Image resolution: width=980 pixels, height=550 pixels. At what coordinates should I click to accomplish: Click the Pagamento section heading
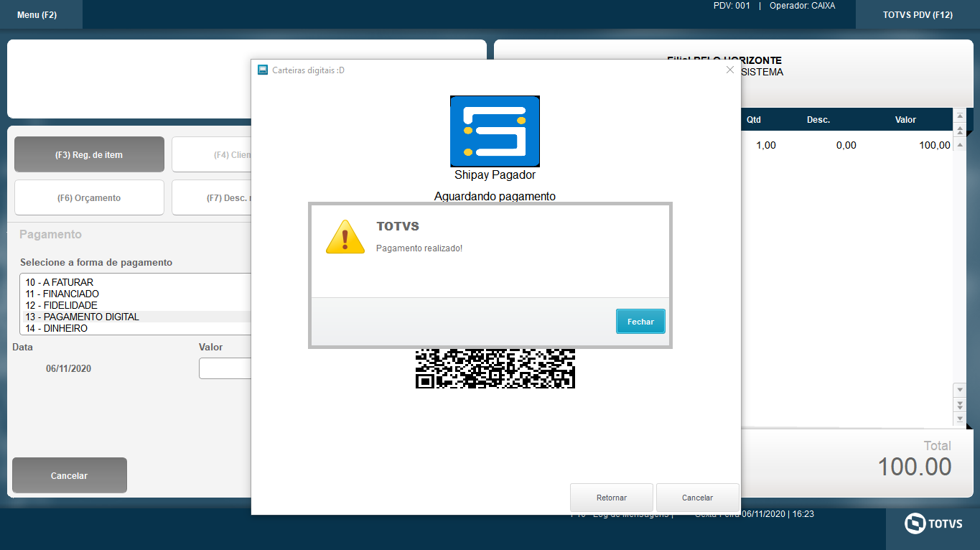(50, 234)
